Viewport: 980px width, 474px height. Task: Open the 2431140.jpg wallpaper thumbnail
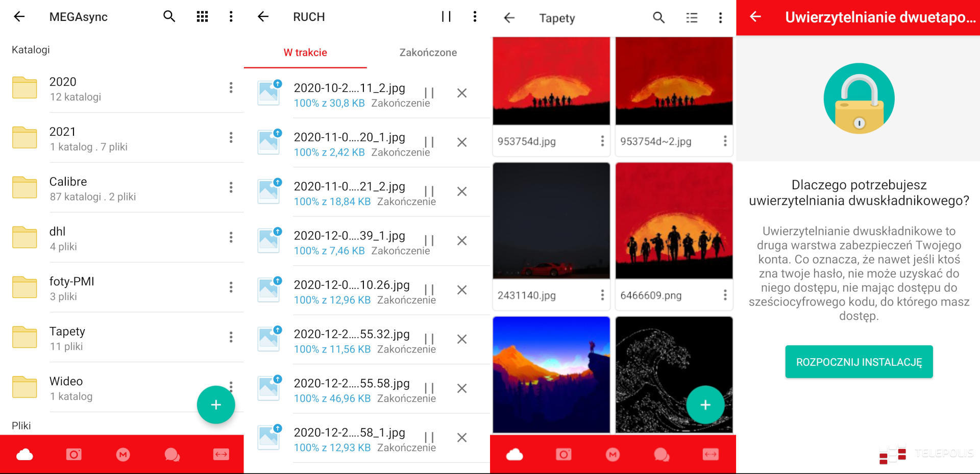[551, 221]
